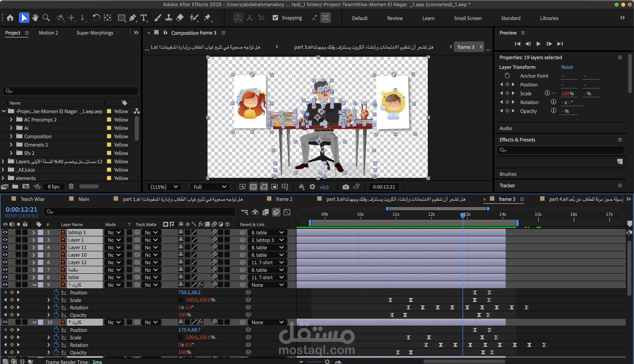Select the Hand tool

tap(35, 18)
